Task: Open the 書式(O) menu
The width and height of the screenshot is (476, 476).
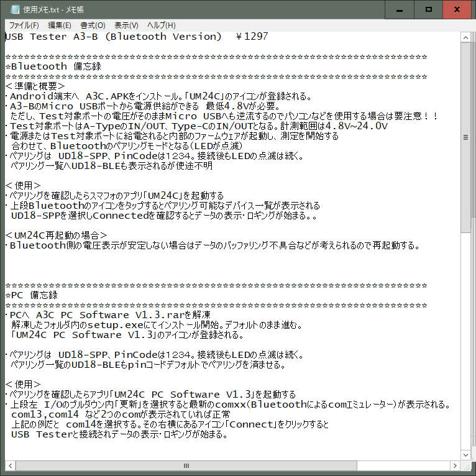Action: [93, 25]
